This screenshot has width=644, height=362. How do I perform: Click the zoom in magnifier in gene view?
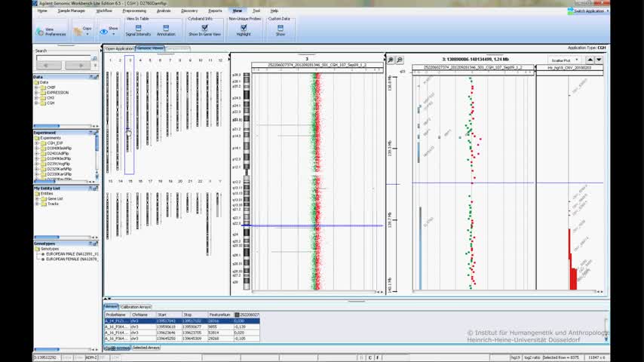point(391,60)
